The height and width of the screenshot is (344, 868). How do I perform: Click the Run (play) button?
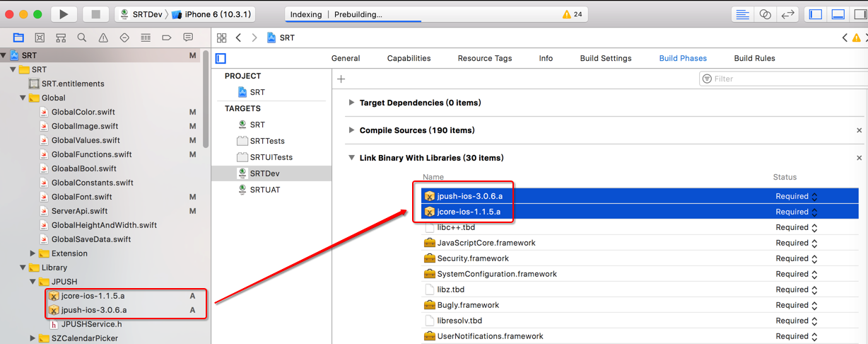64,14
